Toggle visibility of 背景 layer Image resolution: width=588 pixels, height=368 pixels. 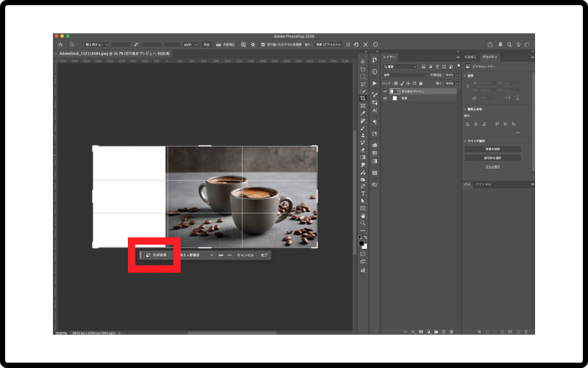point(384,98)
